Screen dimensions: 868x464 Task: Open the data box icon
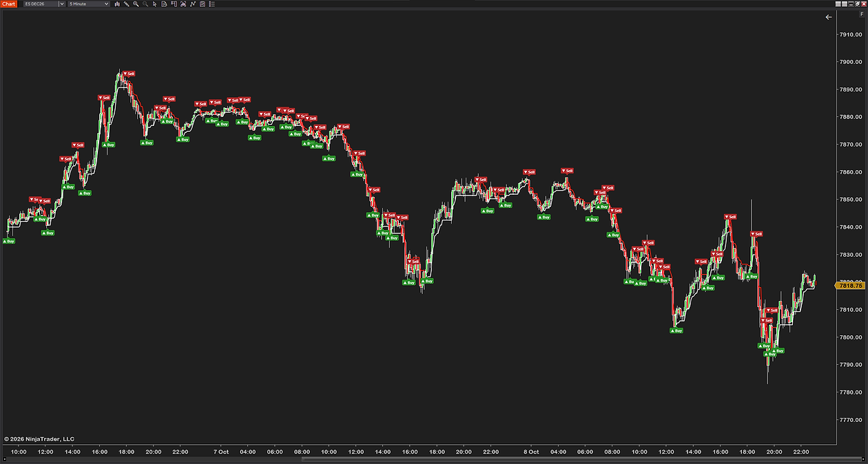pos(164,4)
